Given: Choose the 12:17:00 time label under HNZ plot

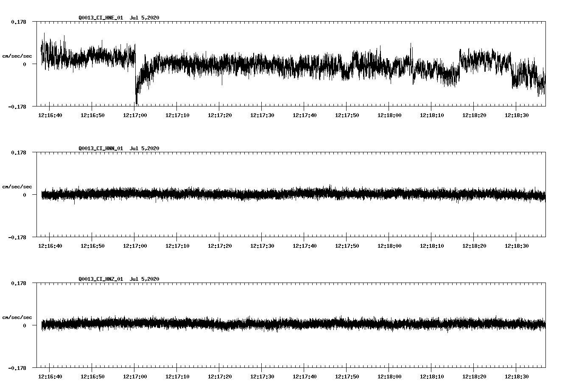Looking at the screenshot, I should tap(135, 377).
